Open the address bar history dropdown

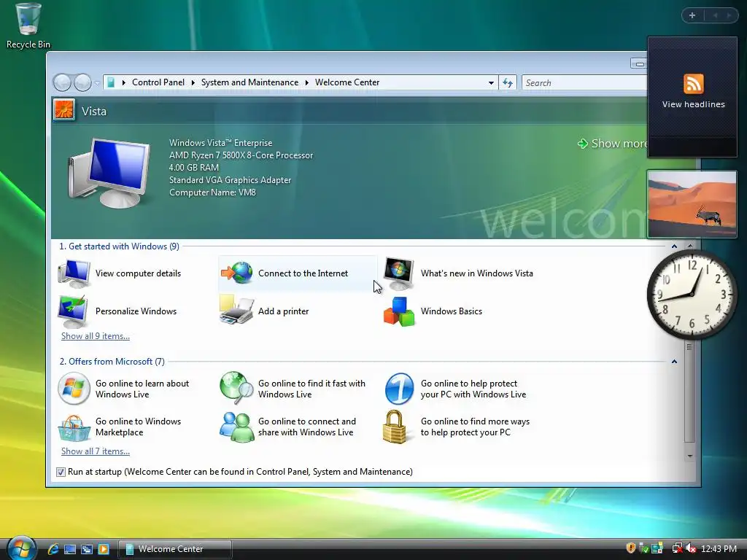click(x=491, y=83)
